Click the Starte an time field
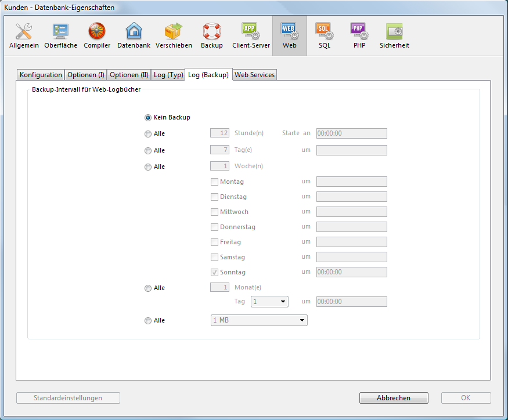 (351, 133)
